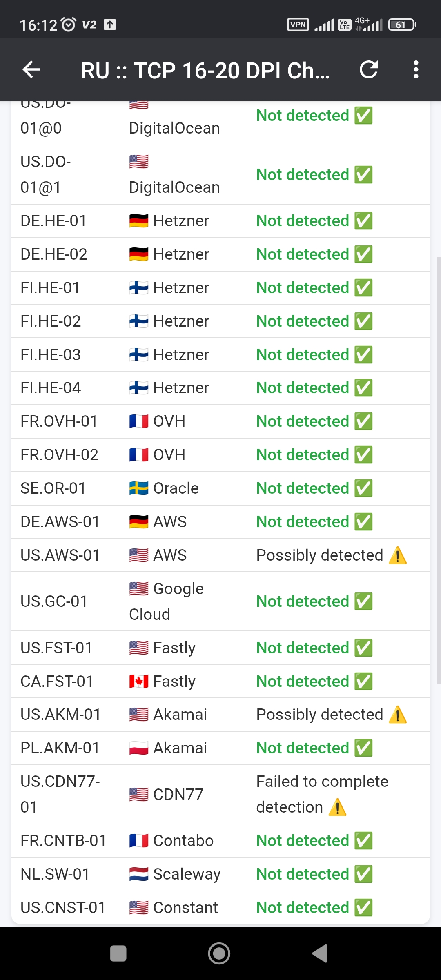This screenshot has width=441, height=980.
Task: Tap the warning icon for US.AKM-01
Action: pyautogui.click(x=397, y=715)
